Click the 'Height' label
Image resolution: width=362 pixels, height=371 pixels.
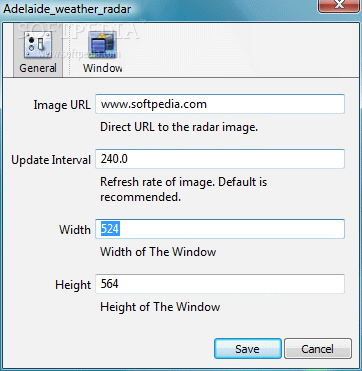73,285
